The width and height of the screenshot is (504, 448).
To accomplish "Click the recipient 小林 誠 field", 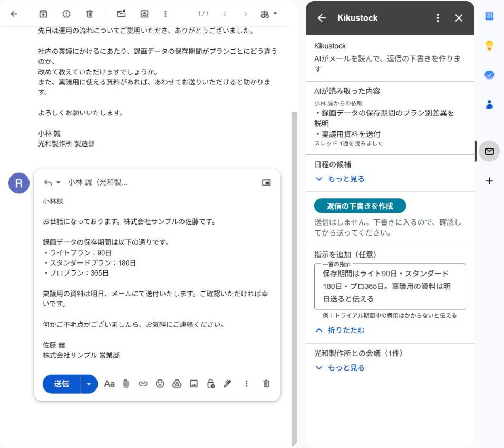I will 98,182.
